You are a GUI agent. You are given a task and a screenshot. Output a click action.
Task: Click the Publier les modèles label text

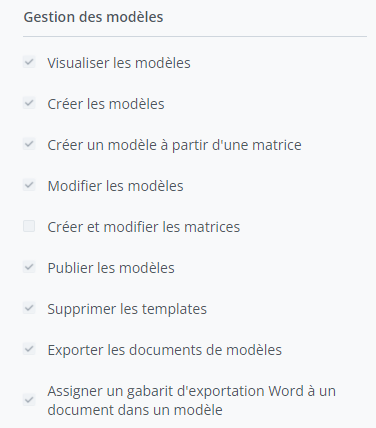click(x=111, y=268)
